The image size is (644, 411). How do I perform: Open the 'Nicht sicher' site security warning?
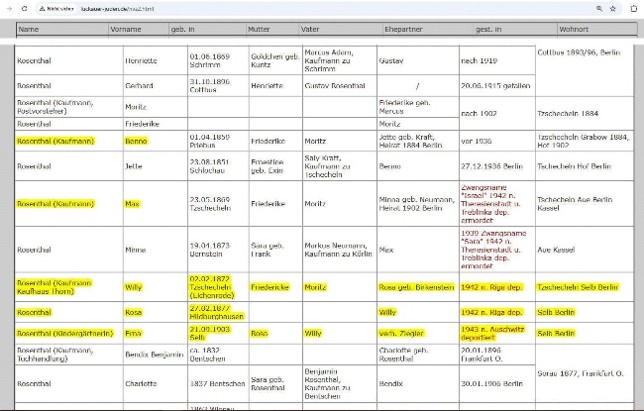[x=57, y=9]
